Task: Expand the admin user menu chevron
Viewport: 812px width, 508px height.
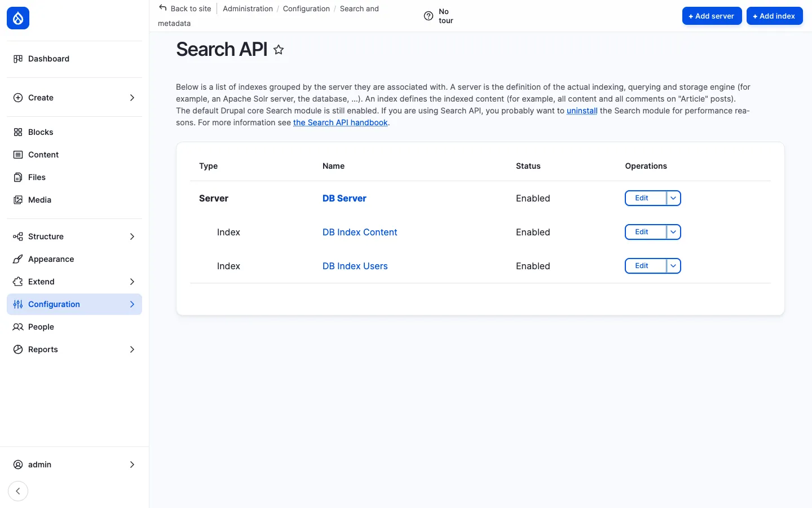Action: click(x=132, y=465)
